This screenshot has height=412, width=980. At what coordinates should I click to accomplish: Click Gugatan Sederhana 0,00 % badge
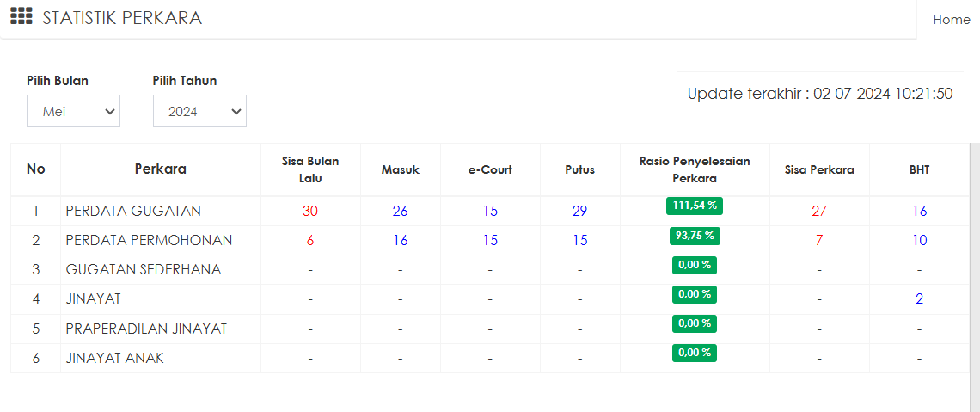click(x=694, y=265)
